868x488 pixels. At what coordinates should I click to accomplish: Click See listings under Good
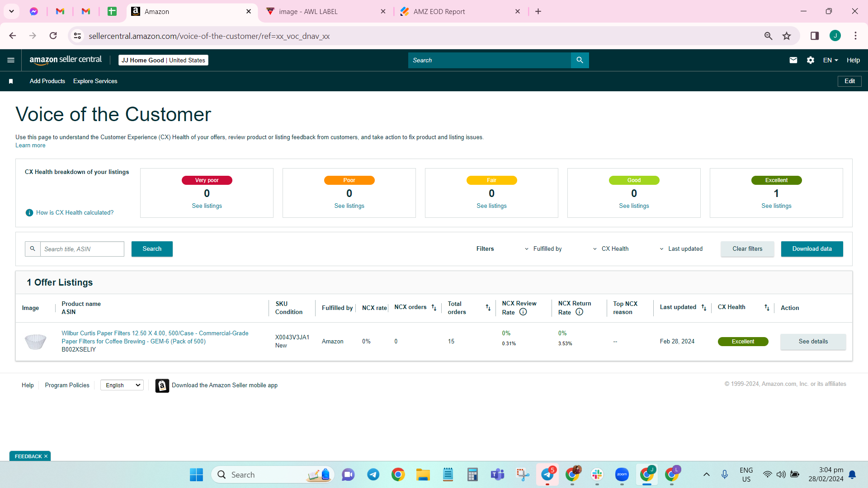[x=634, y=206]
